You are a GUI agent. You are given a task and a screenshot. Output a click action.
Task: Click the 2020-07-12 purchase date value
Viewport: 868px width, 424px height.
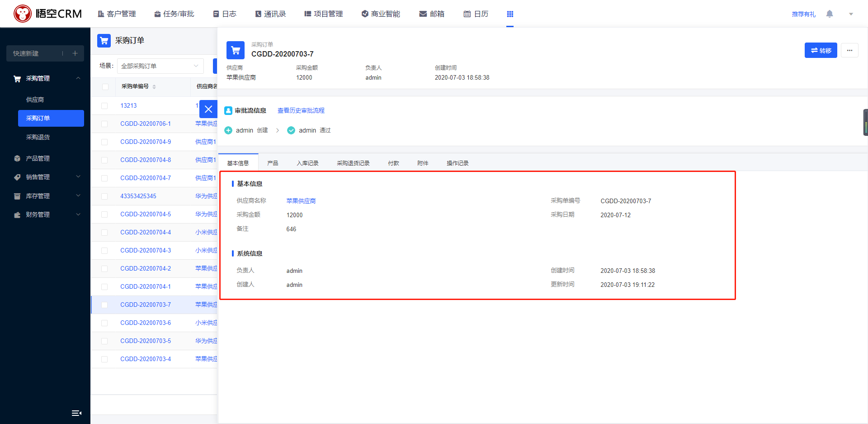[615, 215]
